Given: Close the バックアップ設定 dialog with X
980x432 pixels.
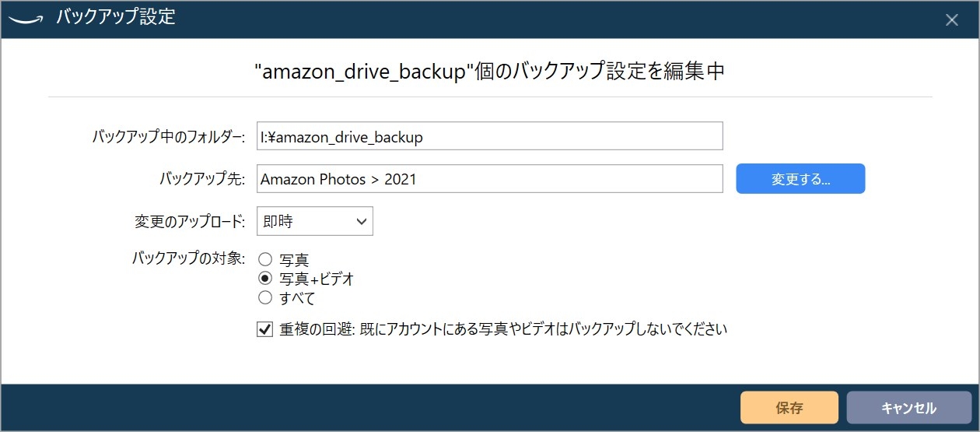Looking at the screenshot, I should [951, 20].
